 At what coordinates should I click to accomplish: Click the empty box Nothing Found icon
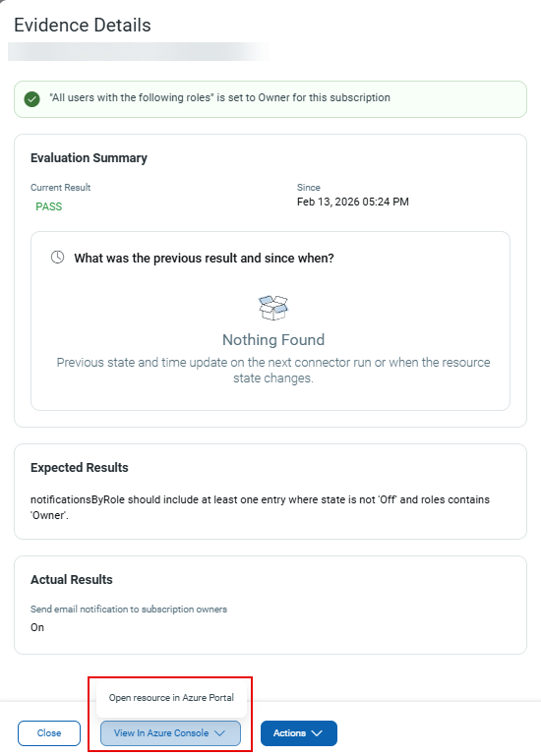pos(273,308)
